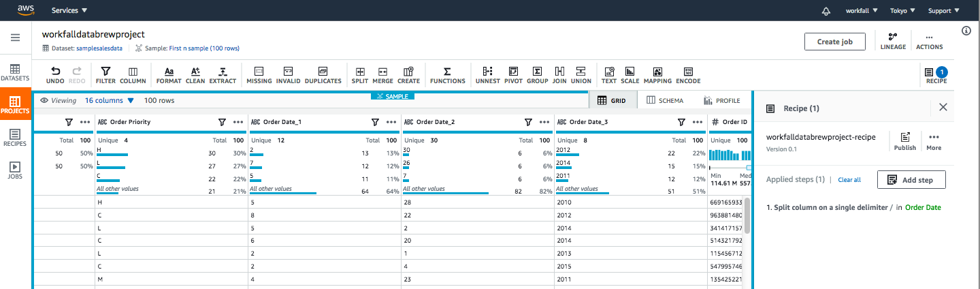Go to Recipes in sidebar
The image size is (980, 289).
tap(15, 138)
